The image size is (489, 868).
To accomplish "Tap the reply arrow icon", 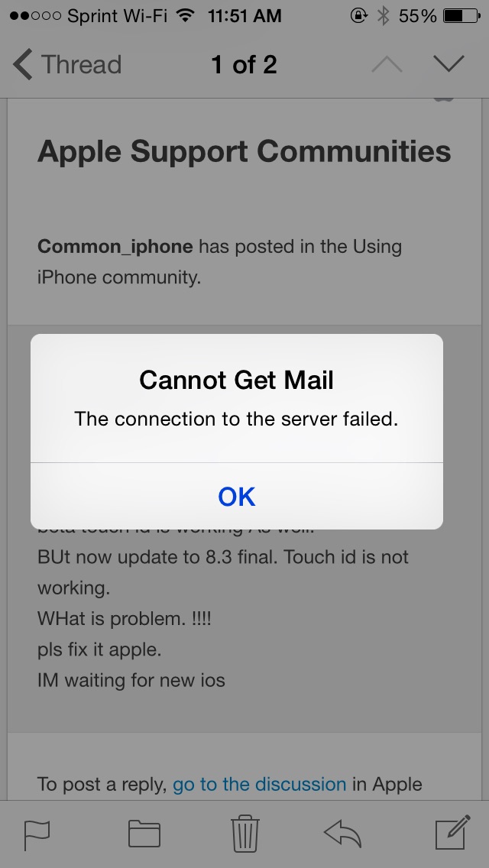I will point(343,834).
